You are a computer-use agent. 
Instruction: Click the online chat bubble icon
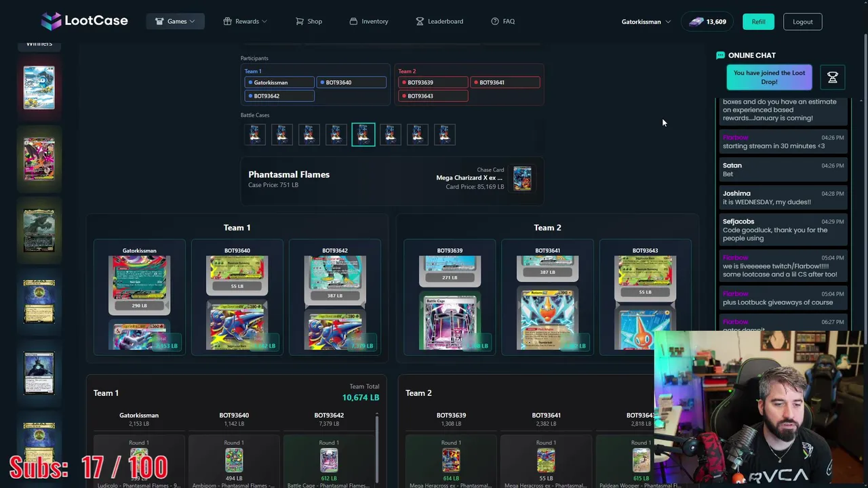(x=720, y=56)
